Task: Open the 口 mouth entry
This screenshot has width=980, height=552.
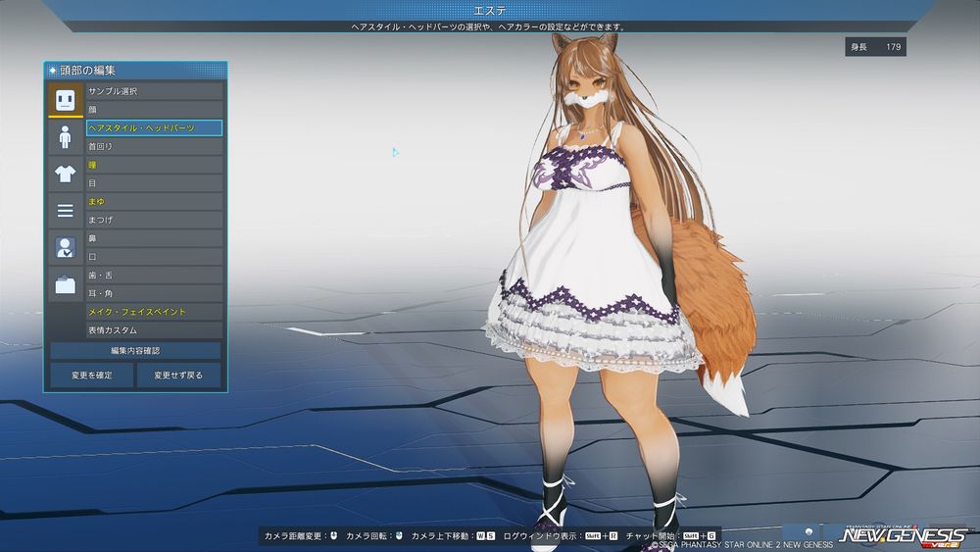Action: pyautogui.click(x=154, y=256)
